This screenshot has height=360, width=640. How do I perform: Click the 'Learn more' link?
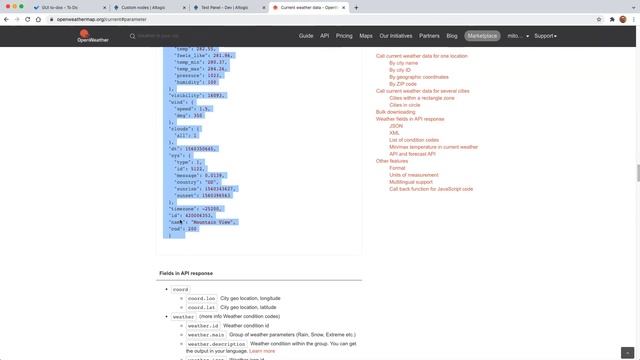tap(262, 351)
